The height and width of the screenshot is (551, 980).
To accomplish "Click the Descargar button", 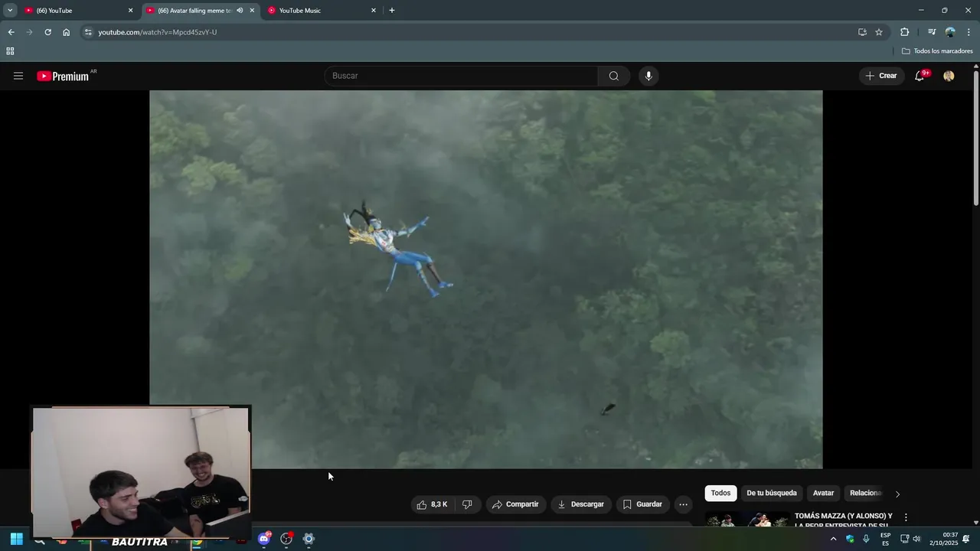I will tap(581, 504).
